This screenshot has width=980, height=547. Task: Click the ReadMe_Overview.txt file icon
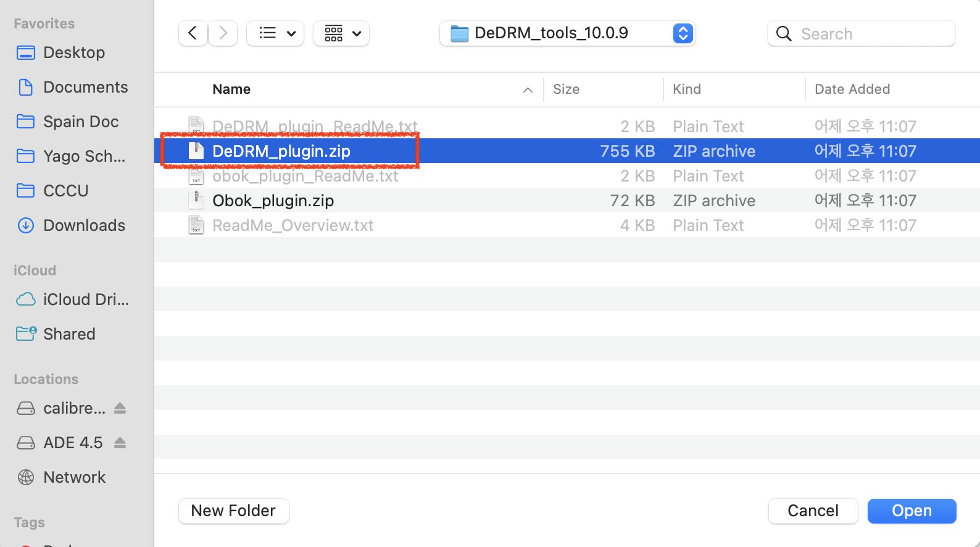pos(196,225)
